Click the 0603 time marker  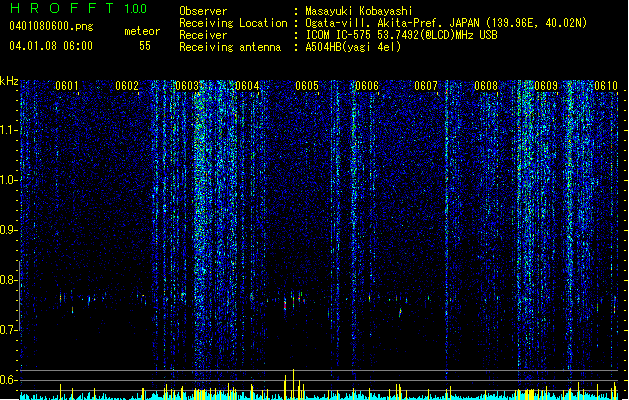tap(187, 85)
